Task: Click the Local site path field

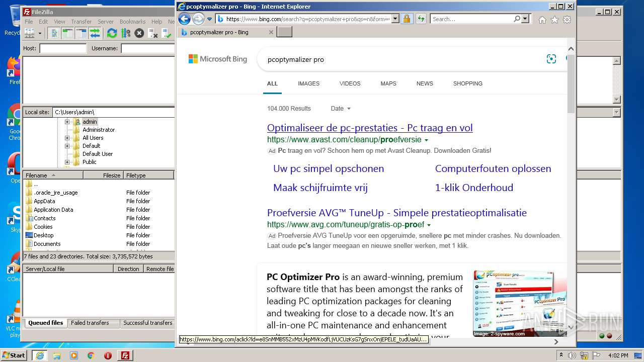Action: [114, 112]
